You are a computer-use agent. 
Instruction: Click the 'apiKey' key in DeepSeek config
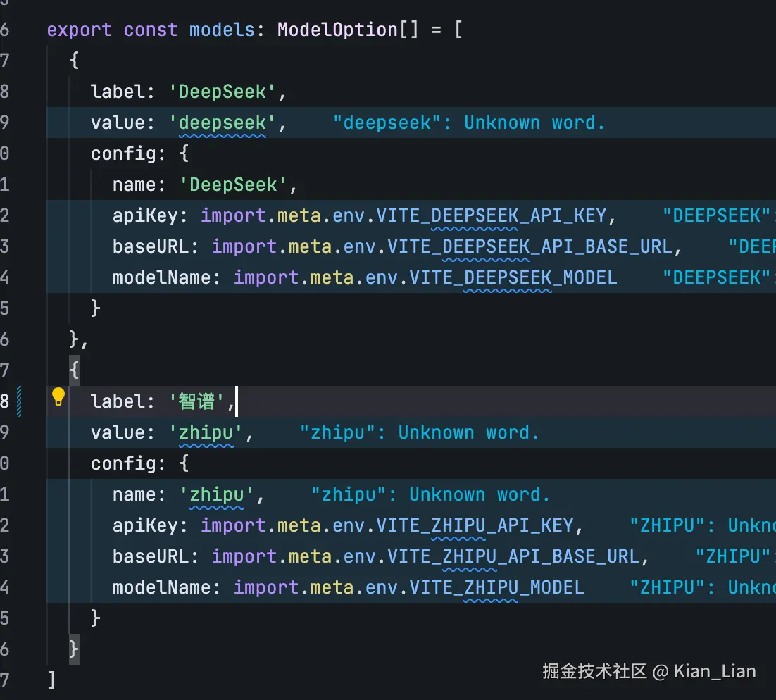[145, 215]
